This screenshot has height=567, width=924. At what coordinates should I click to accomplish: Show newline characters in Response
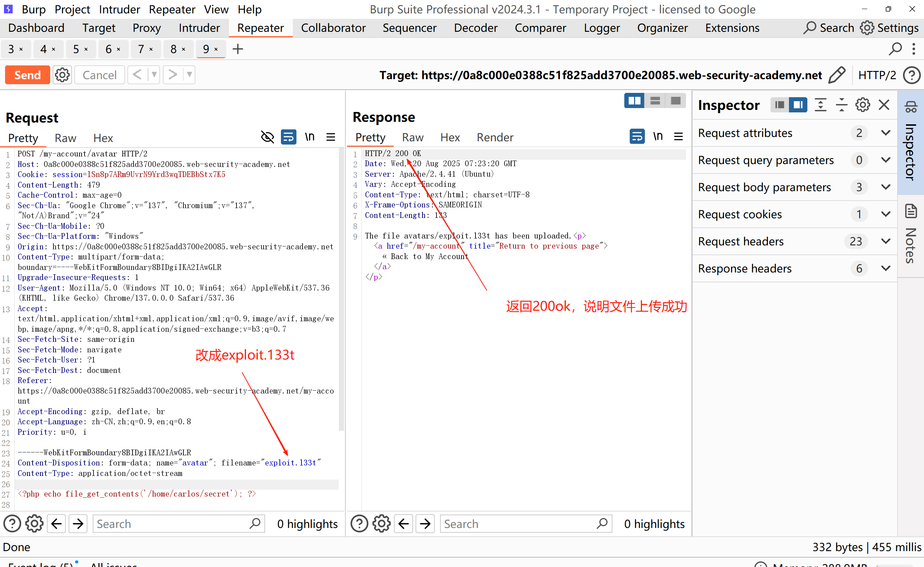pos(658,136)
